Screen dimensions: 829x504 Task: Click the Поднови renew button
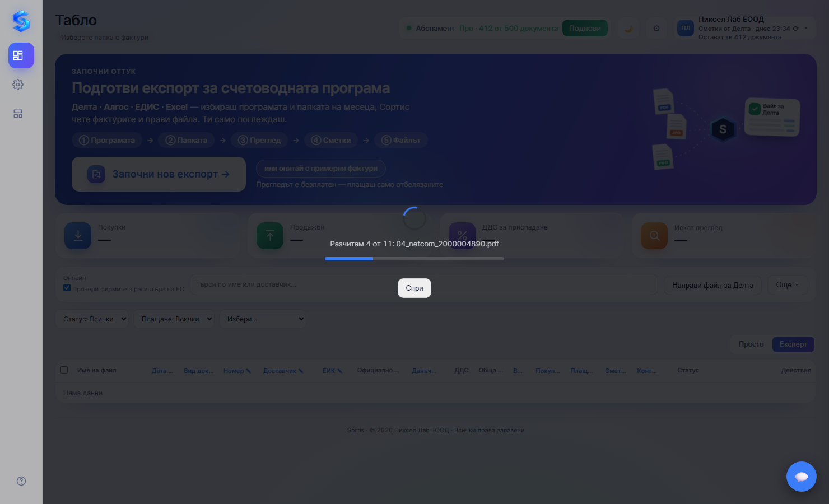click(585, 28)
